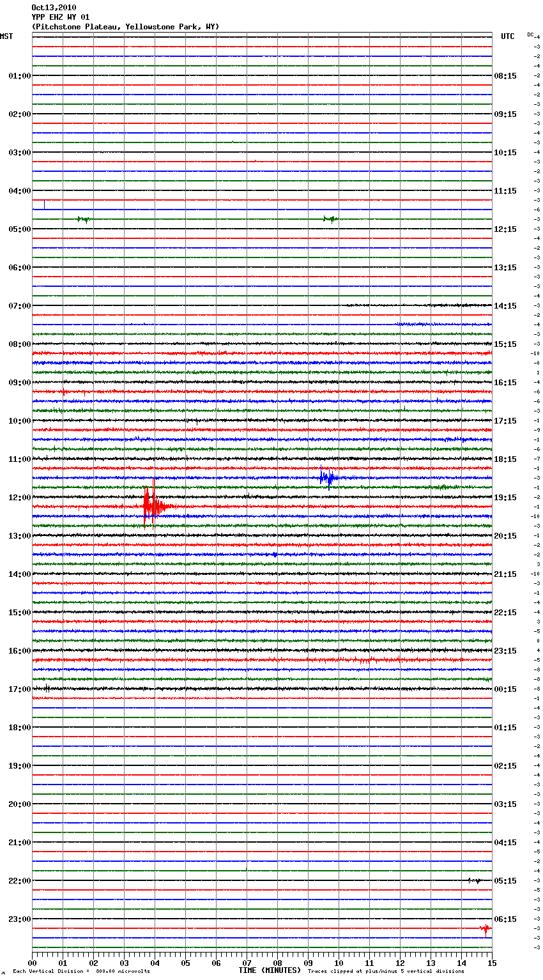This screenshot has height=980, width=543.
Task: Click the 00:15 UTC time label
Action: point(505,689)
